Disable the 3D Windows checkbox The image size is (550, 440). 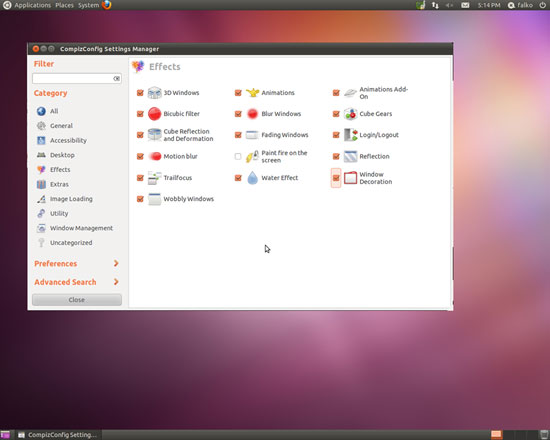tap(140, 93)
